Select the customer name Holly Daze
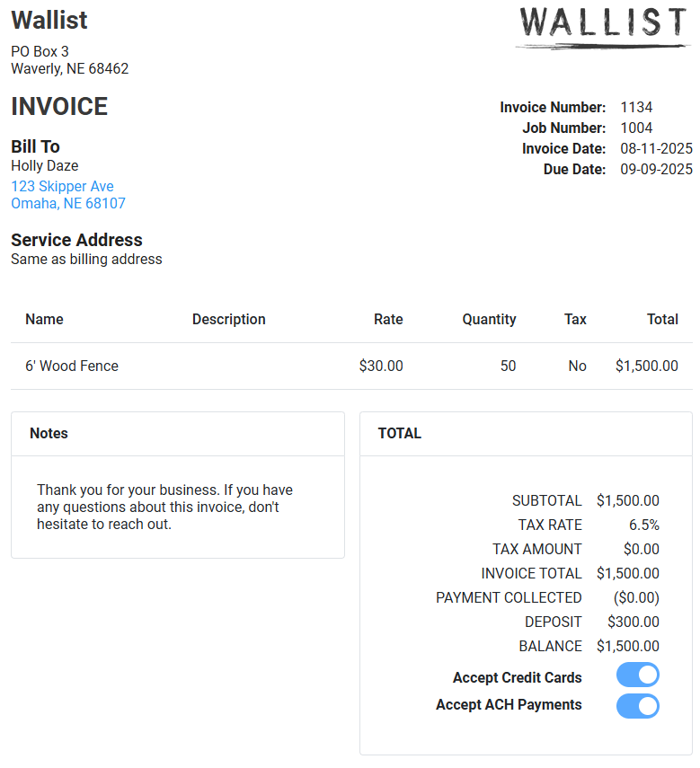This screenshot has width=700, height=768. (x=45, y=165)
